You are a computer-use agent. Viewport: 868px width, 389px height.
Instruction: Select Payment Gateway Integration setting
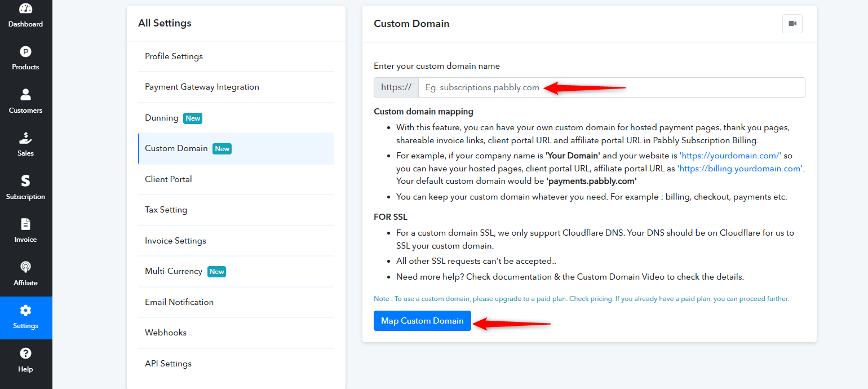[x=236, y=87]
